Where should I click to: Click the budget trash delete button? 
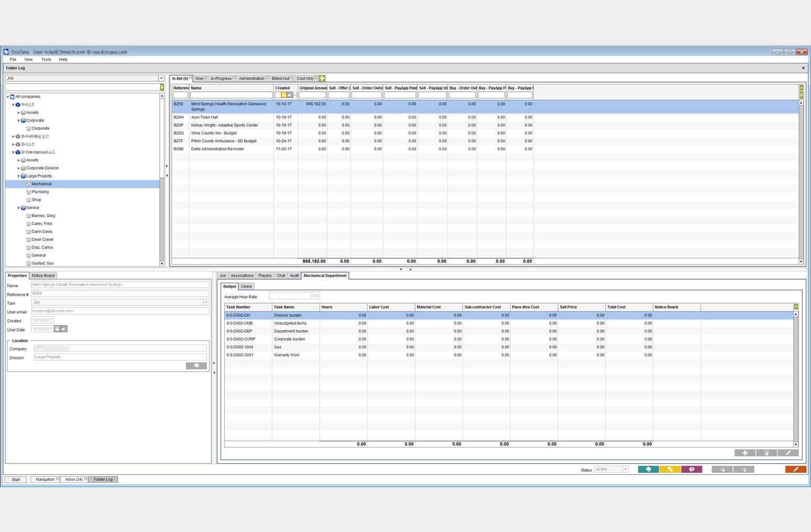pyautogui.click(x=766, y=453)
